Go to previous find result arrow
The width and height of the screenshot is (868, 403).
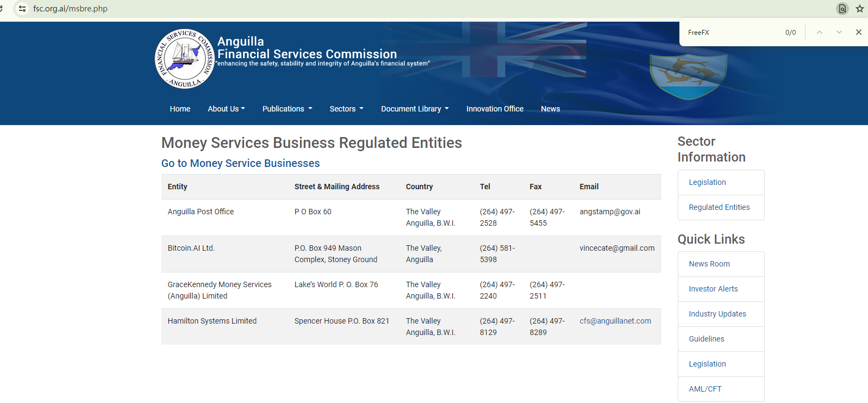(819, 33)
